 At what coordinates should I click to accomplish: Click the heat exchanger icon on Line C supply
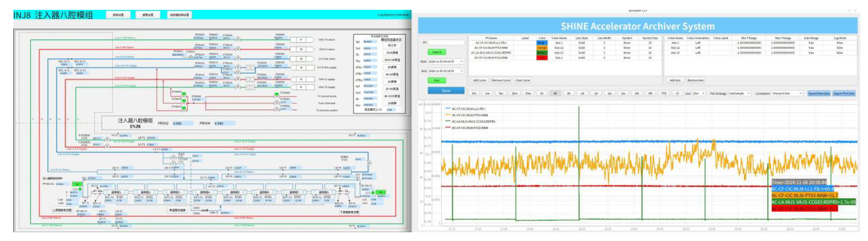click(x=250, y=79)
